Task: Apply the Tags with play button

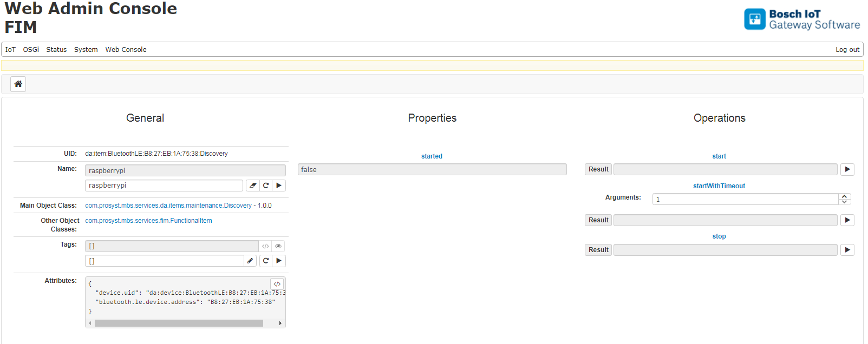Action: 279,261
